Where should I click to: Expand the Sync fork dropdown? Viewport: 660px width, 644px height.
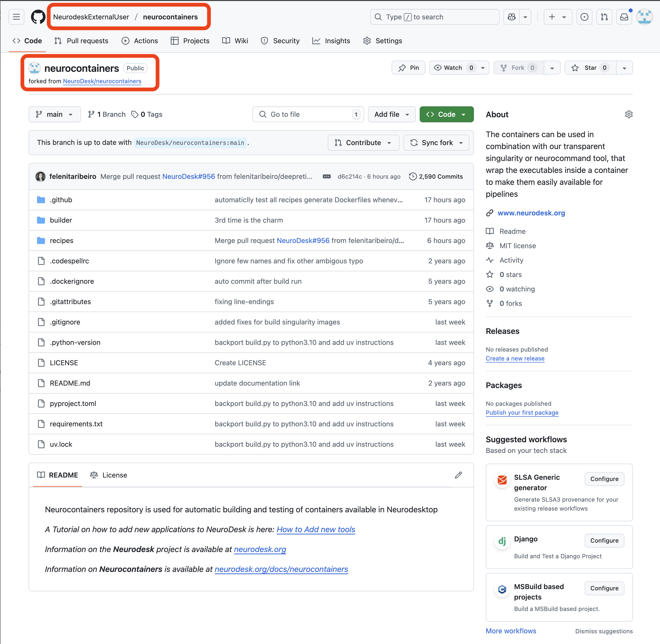point(436,143)
